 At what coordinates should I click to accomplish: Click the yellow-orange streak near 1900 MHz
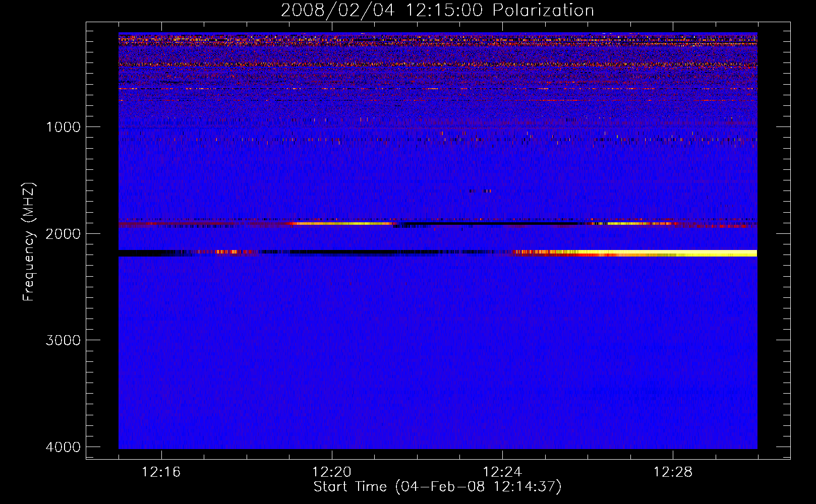click(x=343, y=223)
